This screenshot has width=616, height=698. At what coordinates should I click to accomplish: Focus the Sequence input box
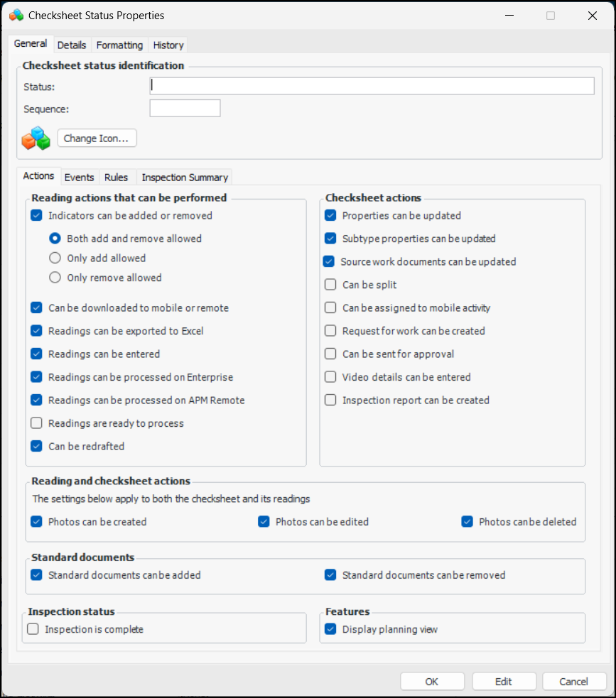(185, 108)
